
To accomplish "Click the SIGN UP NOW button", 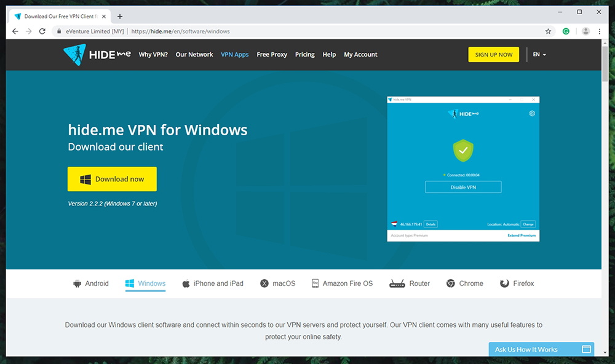I will [493, 55].
